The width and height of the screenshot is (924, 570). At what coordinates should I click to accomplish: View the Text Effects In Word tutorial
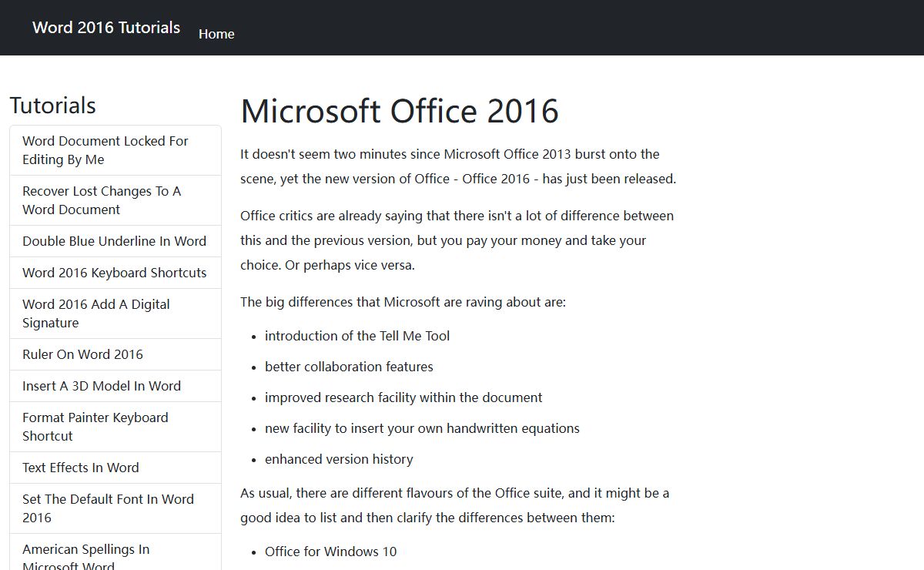[81, 468]
